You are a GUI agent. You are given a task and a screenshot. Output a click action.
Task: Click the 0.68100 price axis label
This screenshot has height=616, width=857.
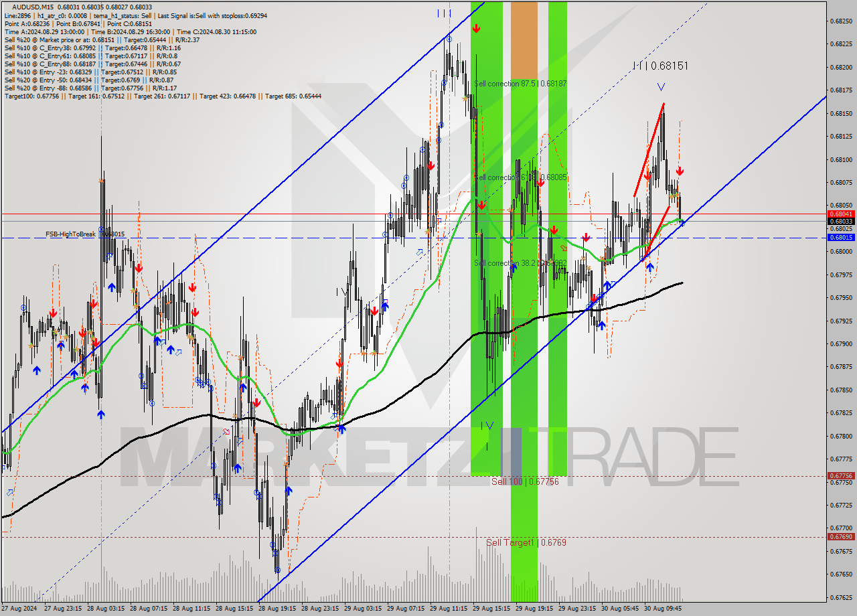coord(841,159)
